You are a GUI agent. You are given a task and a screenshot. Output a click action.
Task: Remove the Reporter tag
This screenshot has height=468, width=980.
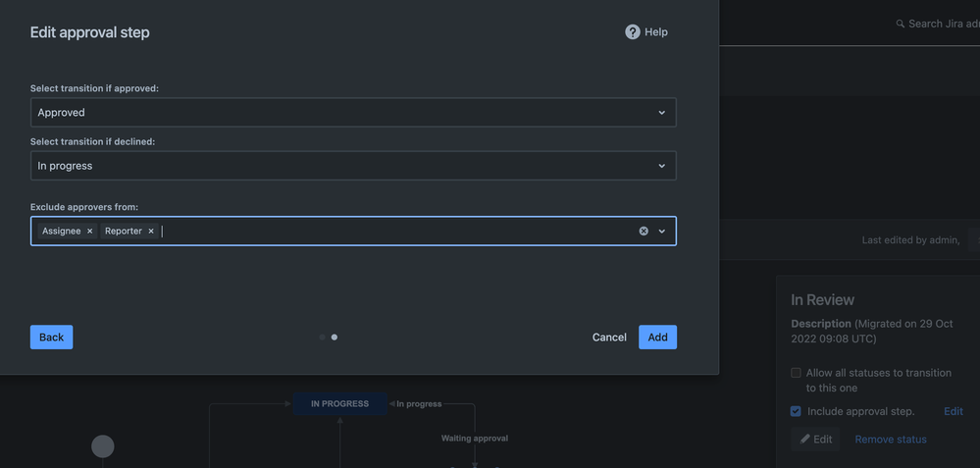(151, 232)
